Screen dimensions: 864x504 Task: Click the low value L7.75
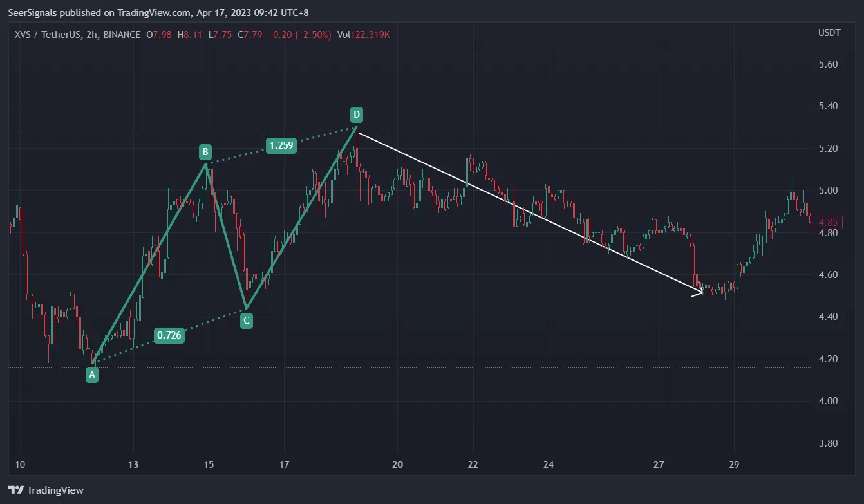(219, 34)
